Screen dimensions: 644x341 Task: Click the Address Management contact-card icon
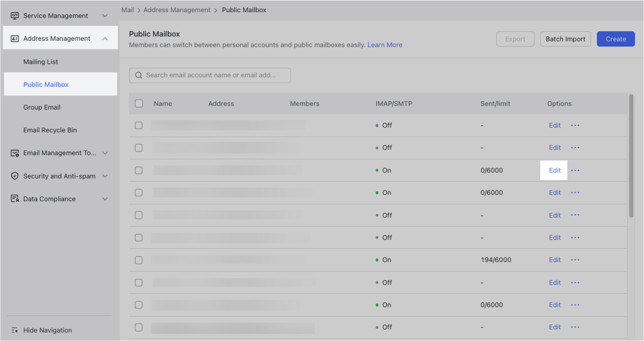point(15,38)
